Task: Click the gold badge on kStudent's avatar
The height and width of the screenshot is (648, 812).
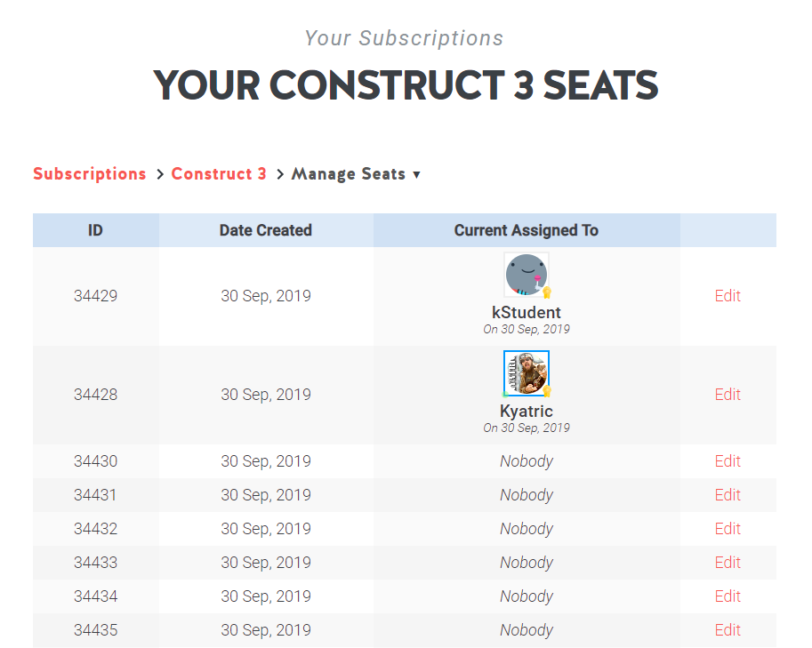Action: [x=547, y=292]
